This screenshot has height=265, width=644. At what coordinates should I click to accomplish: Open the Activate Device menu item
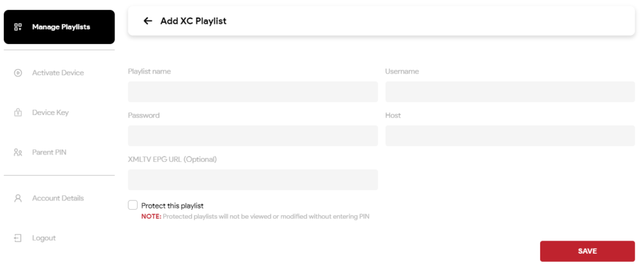[58, 73]
